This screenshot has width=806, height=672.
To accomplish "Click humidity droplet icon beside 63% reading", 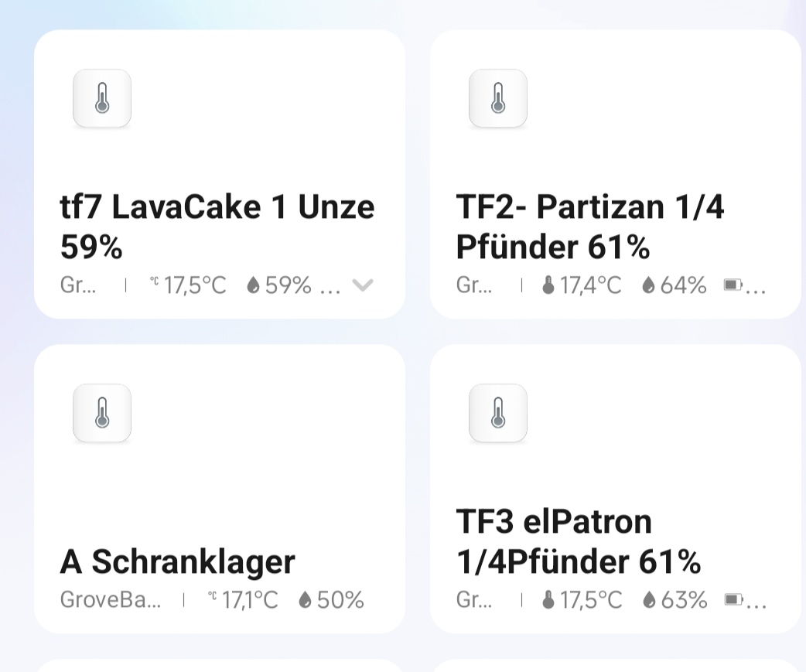I will point(648,600).
